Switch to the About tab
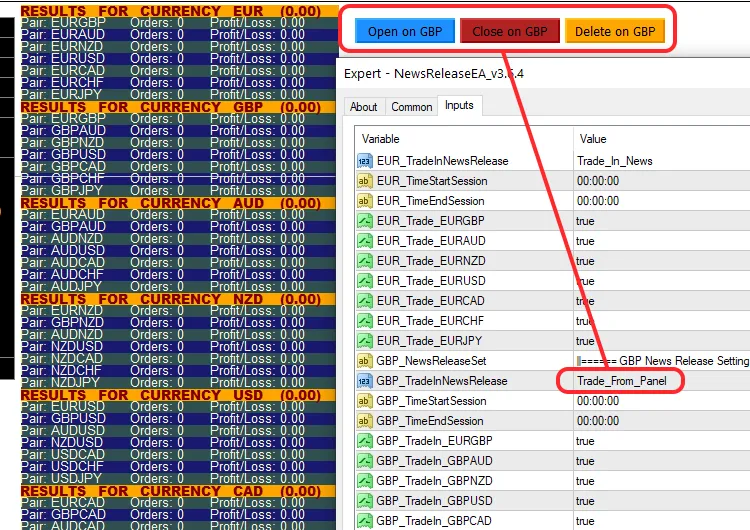The width and height of the screenshot is (750, 530). [x=364, y=107]
